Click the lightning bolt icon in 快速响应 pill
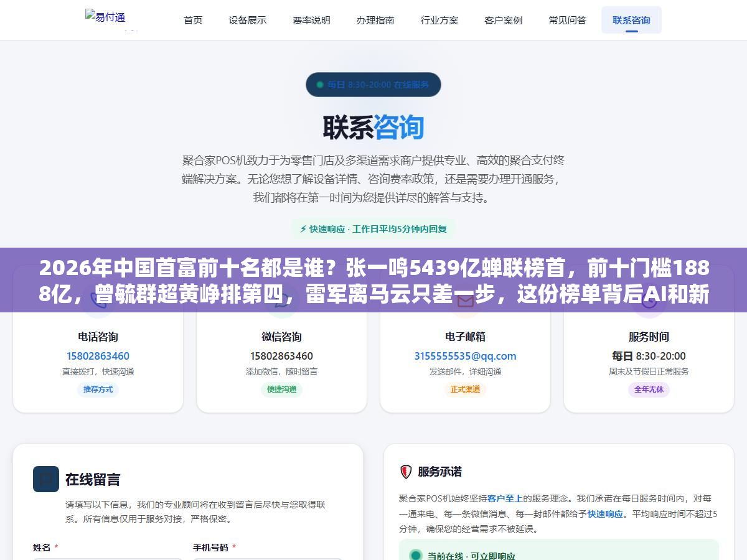Image resolution: width=747 pixels, height=560 pixels. pos(303,229)
